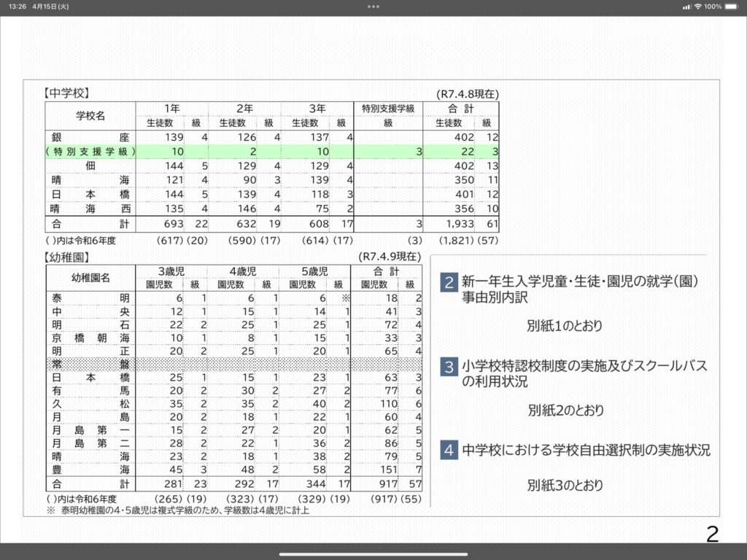Tap the 幼稚園名 column header

click(x=90, y=278)
